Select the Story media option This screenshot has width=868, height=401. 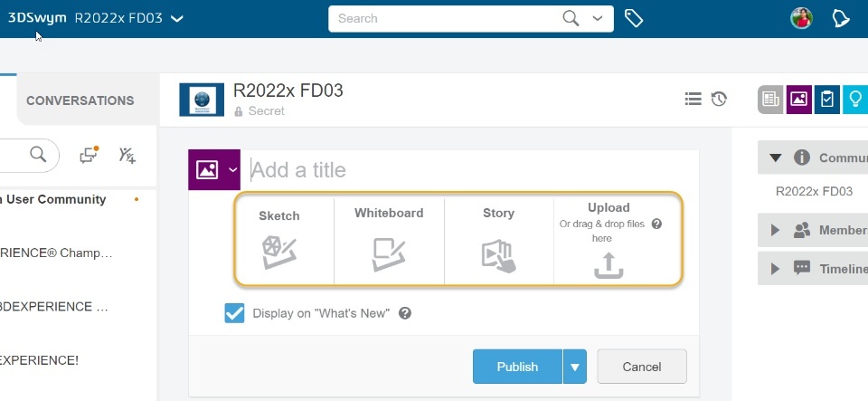(x=498, y=241)
